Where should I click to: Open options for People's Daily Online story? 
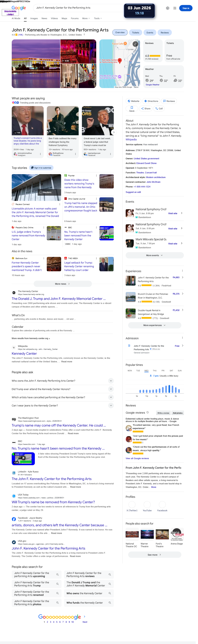coord(44,227)
